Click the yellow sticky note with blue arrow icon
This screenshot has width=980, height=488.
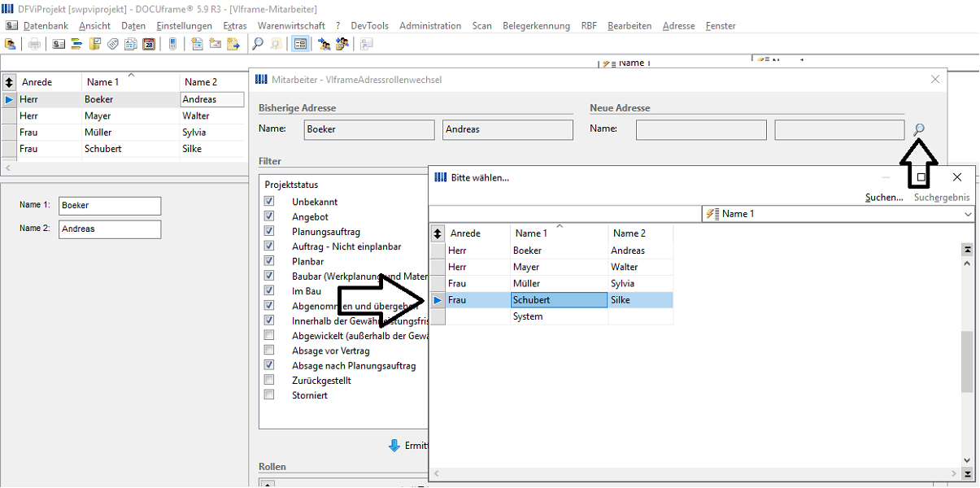point(233,44)
